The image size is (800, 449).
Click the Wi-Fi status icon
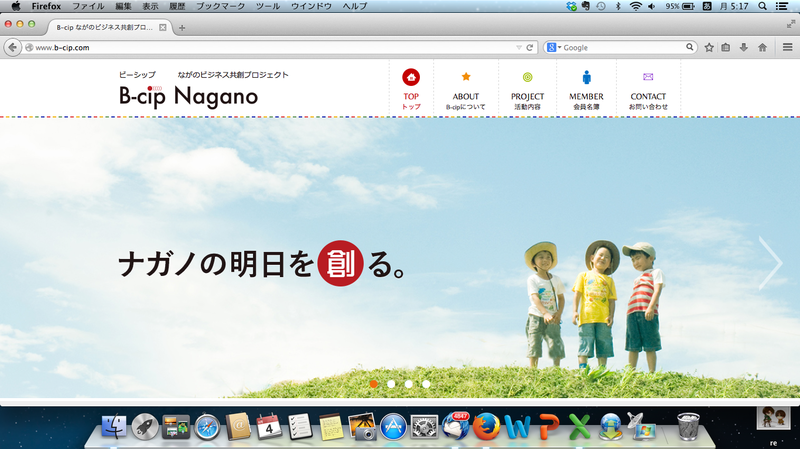click(x=635, y=6)
